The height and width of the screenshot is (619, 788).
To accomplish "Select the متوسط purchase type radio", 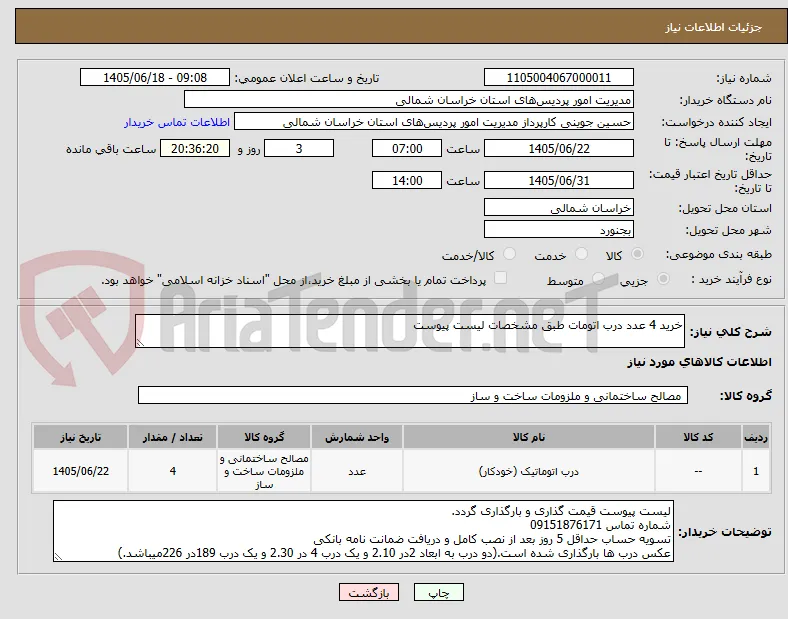I will 598,279.
